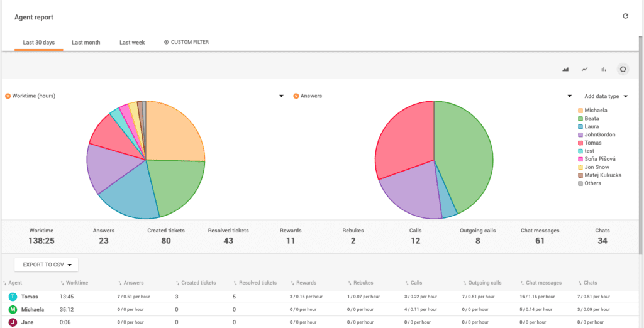Viewport: 644px width, 328px height.
Task: Switch to line chart view
Action: (584, 69)
